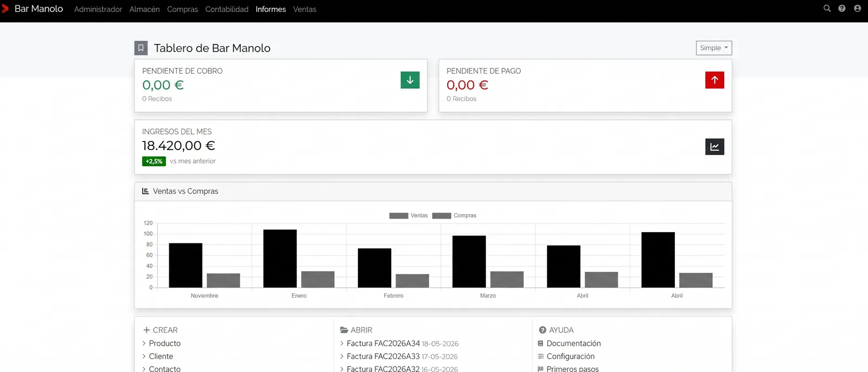This screenshot has height=372, width=868.
Task: Go to Bar Manolo home link
Action: click(39, 9)
